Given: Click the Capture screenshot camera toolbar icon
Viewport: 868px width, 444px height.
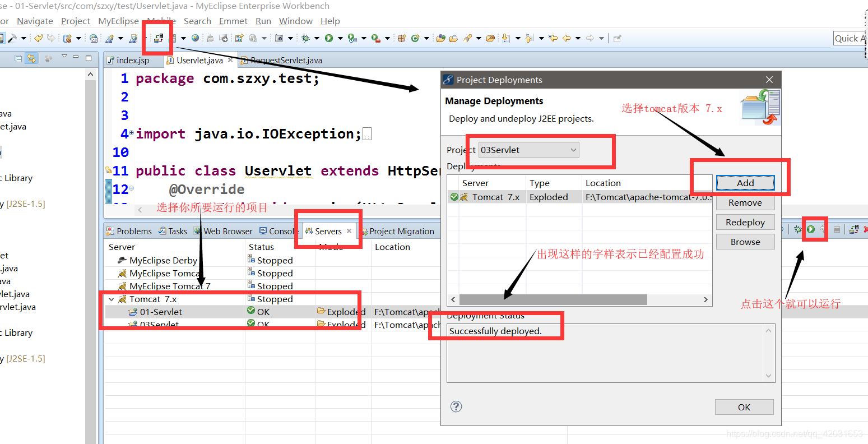Looking at the screenshot, I should click(x=278, y=38).
